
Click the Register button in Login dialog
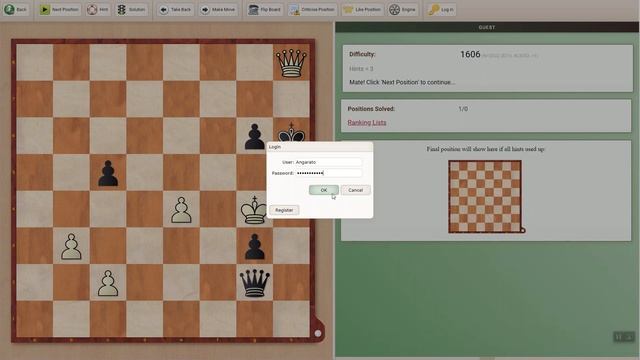[284, 210]
